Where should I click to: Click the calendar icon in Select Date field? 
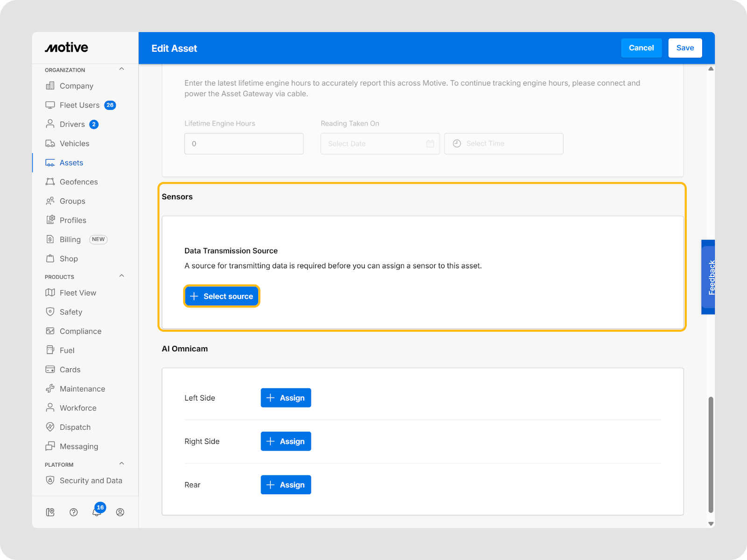(430, 144)
